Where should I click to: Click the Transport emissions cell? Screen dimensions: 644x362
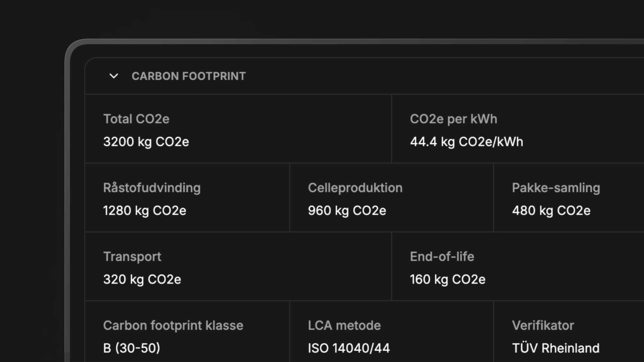235,267
